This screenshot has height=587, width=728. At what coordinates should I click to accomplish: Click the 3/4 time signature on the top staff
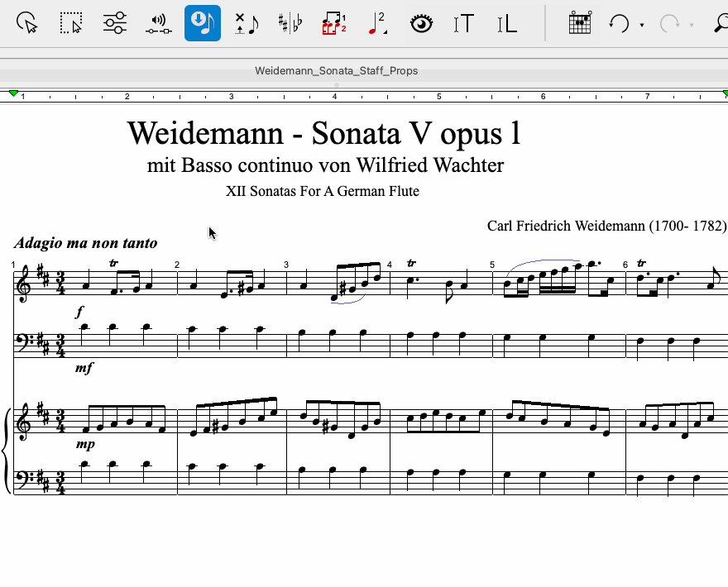pos(61,284)
